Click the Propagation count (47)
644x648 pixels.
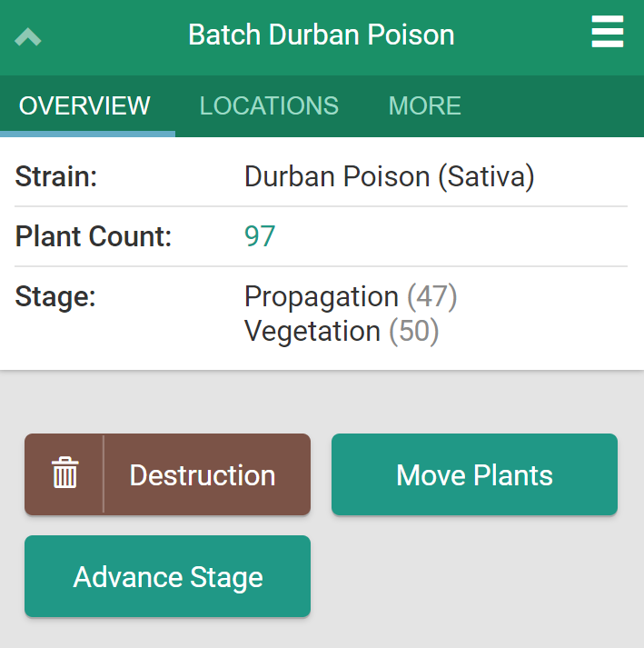point(431,297)
